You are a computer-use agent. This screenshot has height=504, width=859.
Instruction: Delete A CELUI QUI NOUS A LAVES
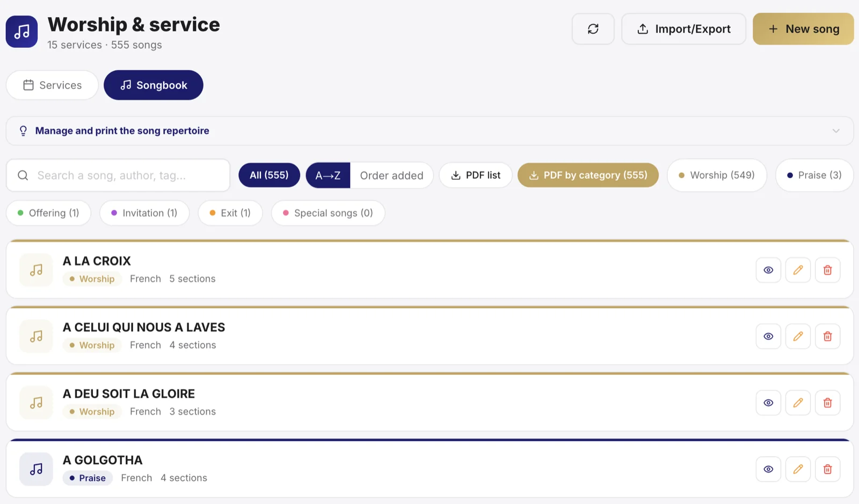tap(827, 337)
